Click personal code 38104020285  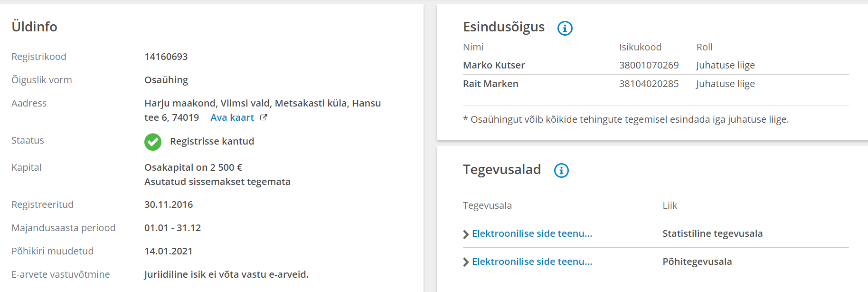pos(649,84)
